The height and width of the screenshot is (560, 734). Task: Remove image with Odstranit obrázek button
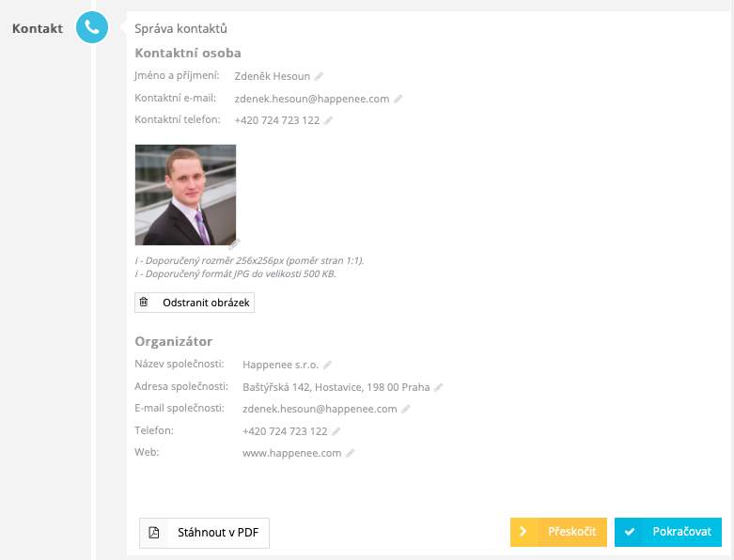point(195,303)
